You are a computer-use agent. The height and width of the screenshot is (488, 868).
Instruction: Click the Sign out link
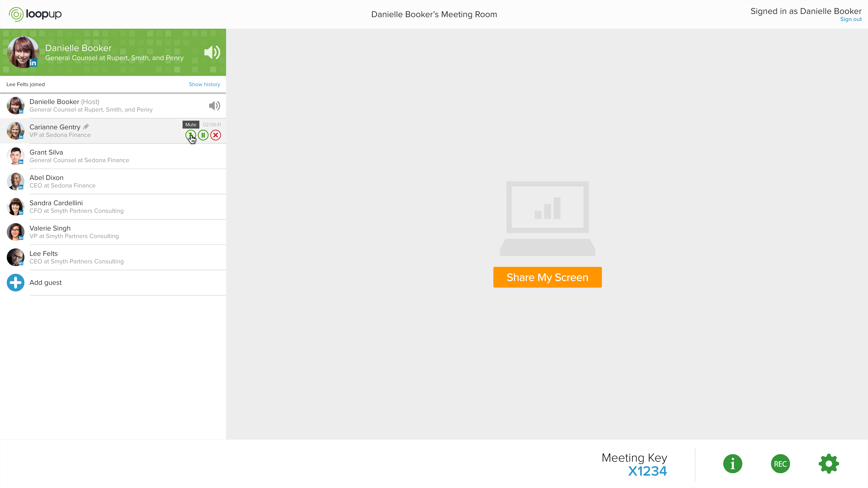point(851,19)
